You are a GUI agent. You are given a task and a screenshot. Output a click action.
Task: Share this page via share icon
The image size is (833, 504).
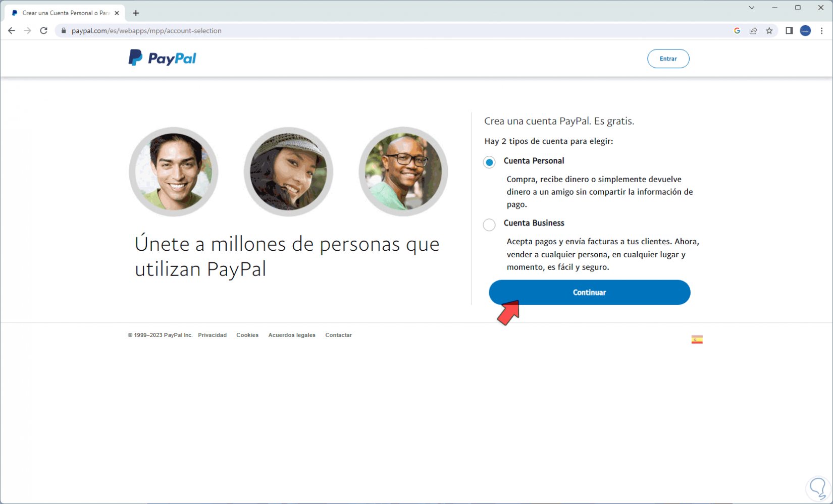(753, 31)
